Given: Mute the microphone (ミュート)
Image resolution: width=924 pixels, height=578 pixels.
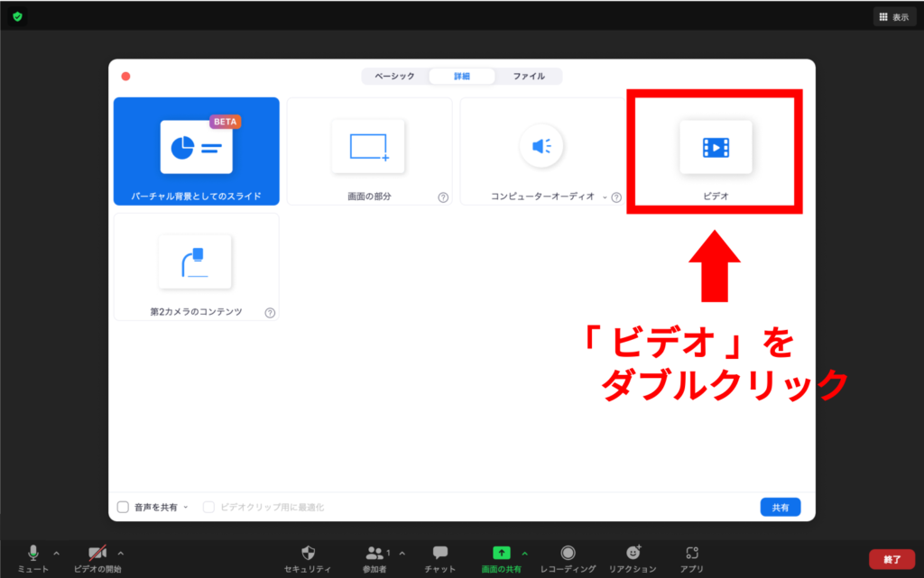Looking at the screenshot, I should [x=33, y=558].
